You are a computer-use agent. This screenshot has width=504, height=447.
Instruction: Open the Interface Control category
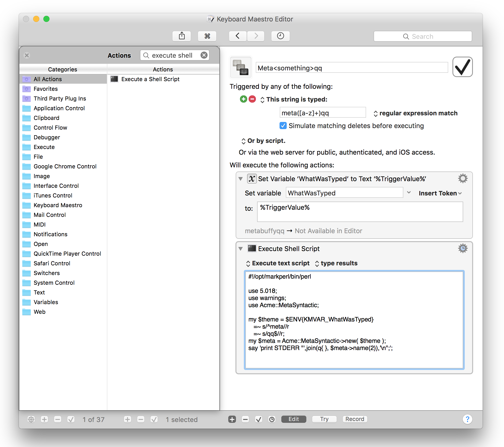click(x=63, y=186)
